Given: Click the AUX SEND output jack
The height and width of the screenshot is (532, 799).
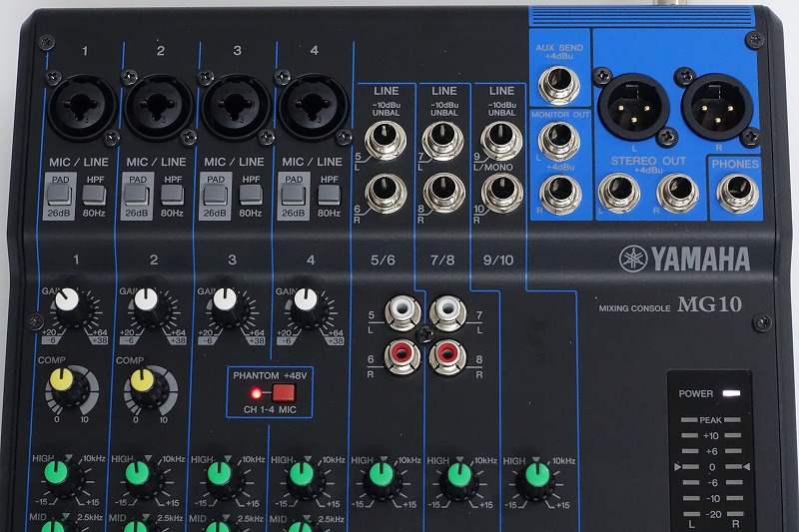Looking at the screenshot, I should (x=558, y=85).
